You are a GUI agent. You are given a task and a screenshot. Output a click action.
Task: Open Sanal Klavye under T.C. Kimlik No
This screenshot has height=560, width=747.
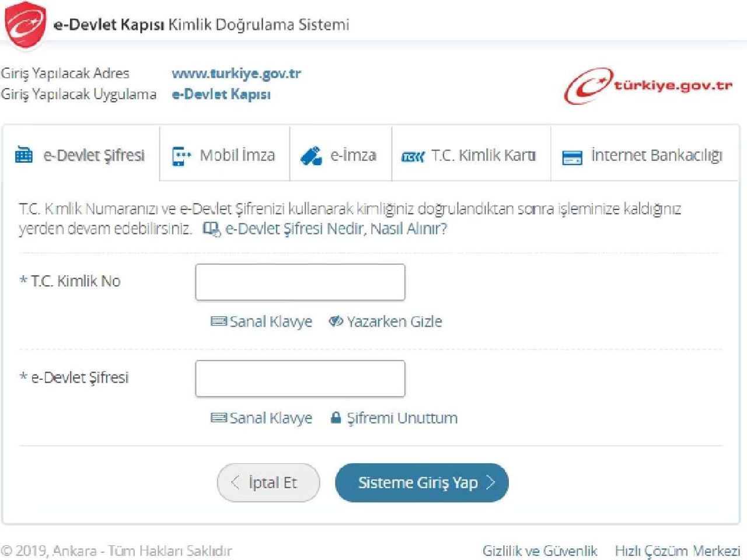[x=261, y=321]
